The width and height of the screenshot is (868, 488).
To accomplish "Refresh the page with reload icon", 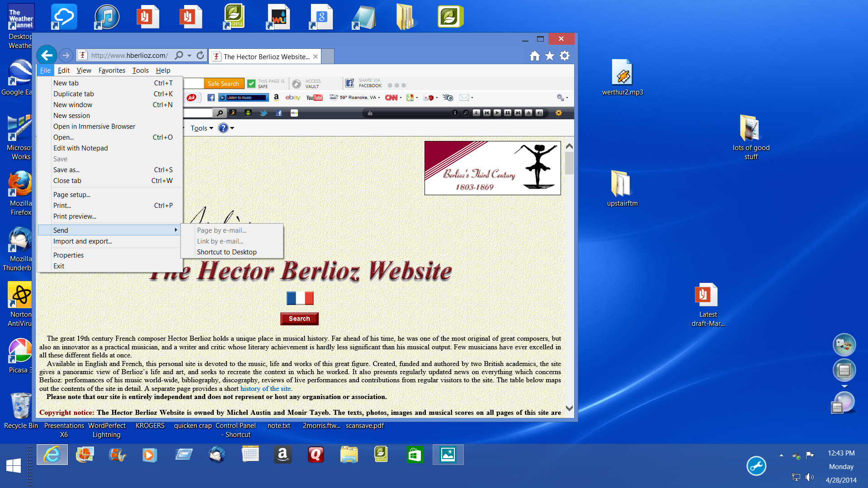I will click(x=200, y=56).
